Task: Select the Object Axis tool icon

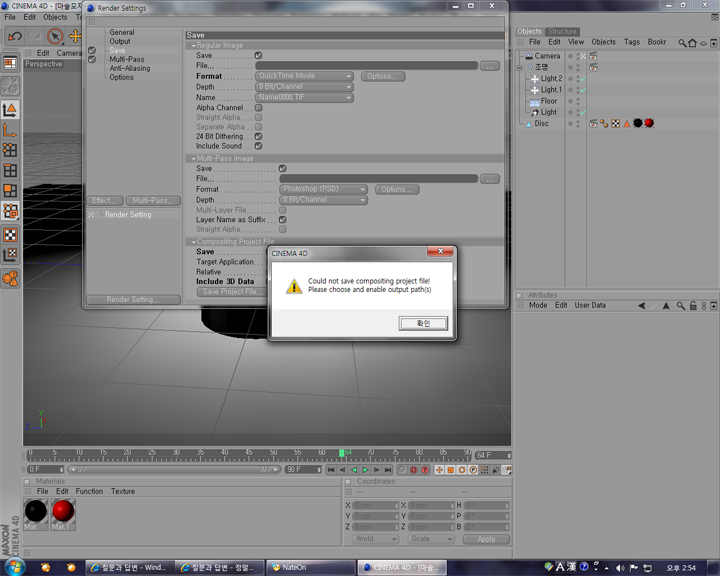Action: tap(10, 130)
